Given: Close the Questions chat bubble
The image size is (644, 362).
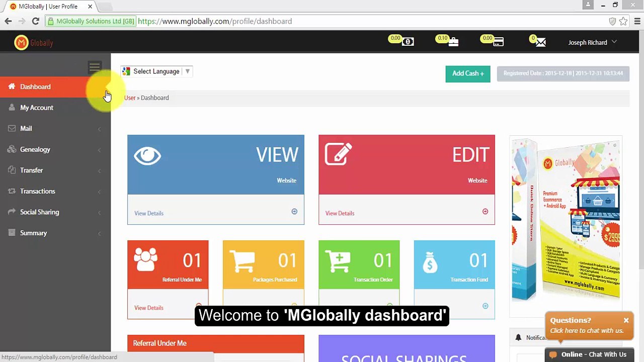Looking at the screenshot, I should coord(626,320).
